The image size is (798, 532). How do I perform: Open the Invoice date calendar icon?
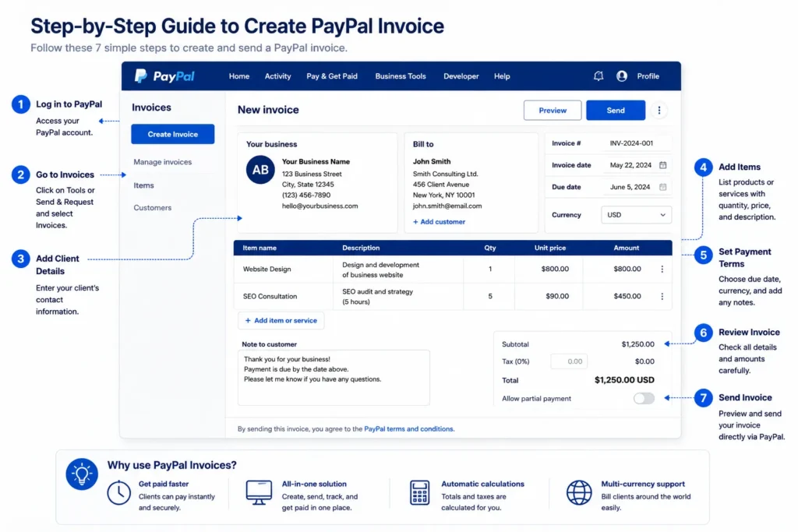662,165
